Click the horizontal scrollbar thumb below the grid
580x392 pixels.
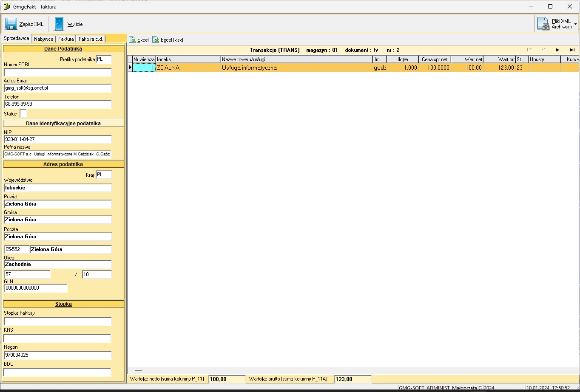tap(138, 371)
